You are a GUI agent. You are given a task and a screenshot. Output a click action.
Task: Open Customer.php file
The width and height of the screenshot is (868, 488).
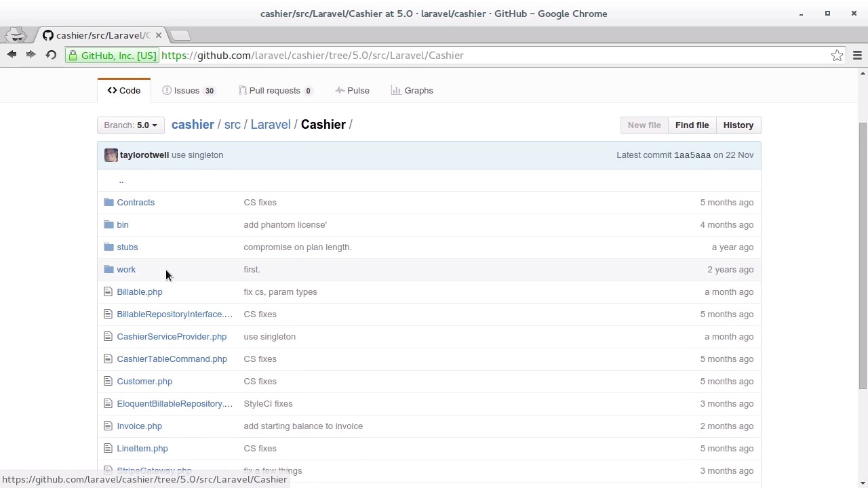point(144,381)
